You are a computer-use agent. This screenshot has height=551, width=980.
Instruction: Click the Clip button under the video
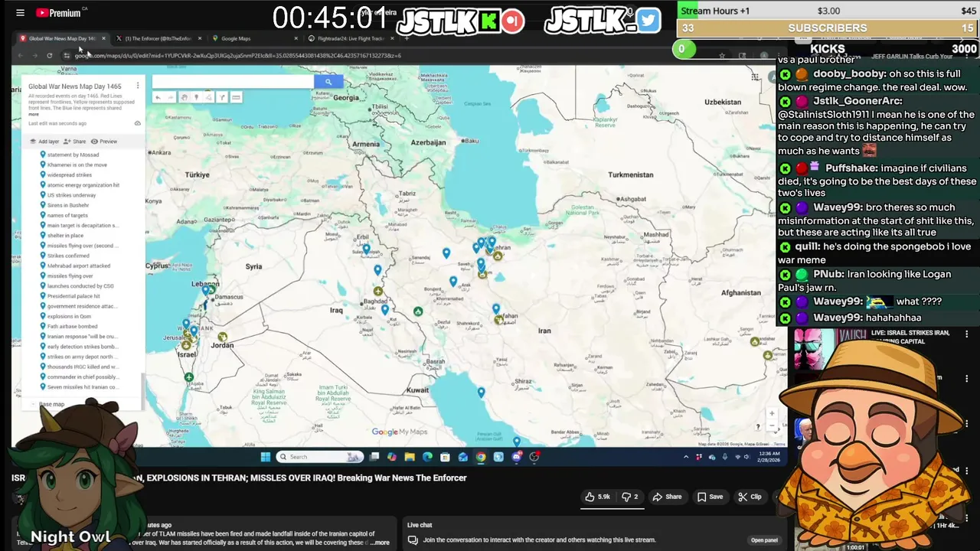[x=750, y=497]
